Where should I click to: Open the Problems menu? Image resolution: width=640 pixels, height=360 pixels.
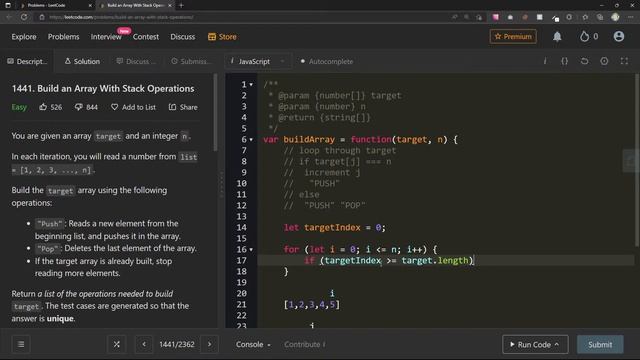tap(63, 37)
